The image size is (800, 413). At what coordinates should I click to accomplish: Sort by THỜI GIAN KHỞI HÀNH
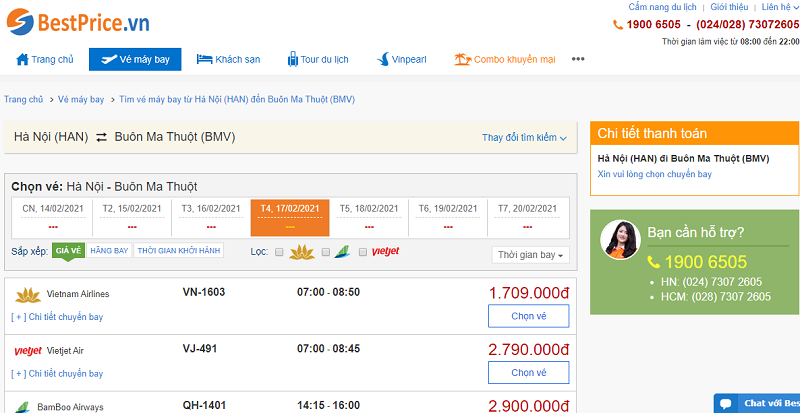(179, 251)
